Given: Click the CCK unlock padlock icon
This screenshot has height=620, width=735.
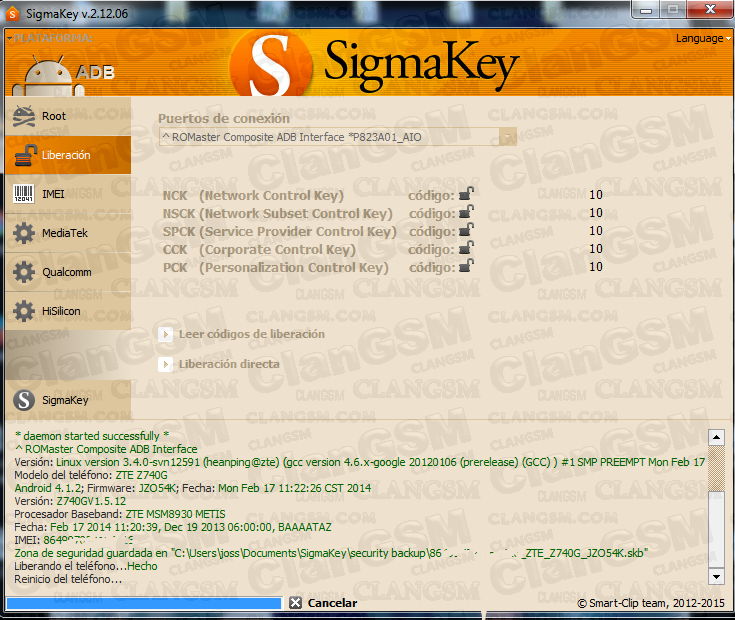Looking at the screenshot, I should pyautogui.click(x=466, y=247).
